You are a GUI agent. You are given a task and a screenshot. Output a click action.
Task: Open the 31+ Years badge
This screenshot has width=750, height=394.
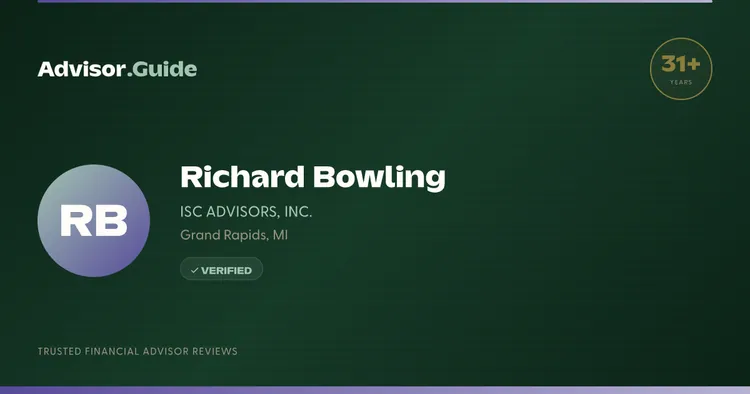[x=681, y=69]
